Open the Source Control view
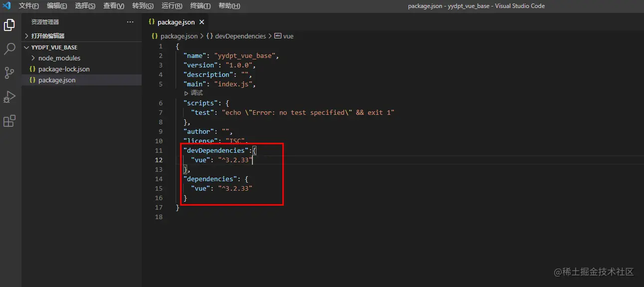The width and height of the screenshot is (644, 287). click(x=9, y=73)
